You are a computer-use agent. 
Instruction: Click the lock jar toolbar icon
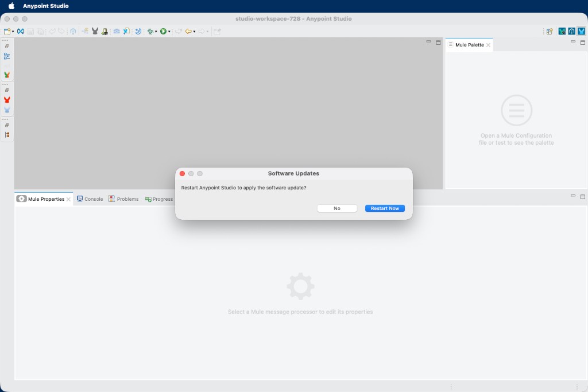[x=105, y=32]
